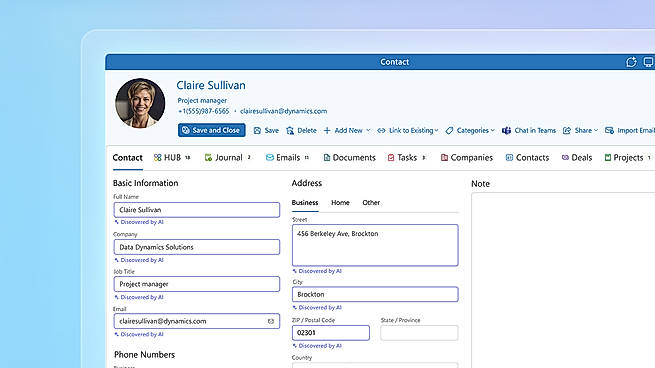Open the Categories dropdown arrow

coord(493,131)
